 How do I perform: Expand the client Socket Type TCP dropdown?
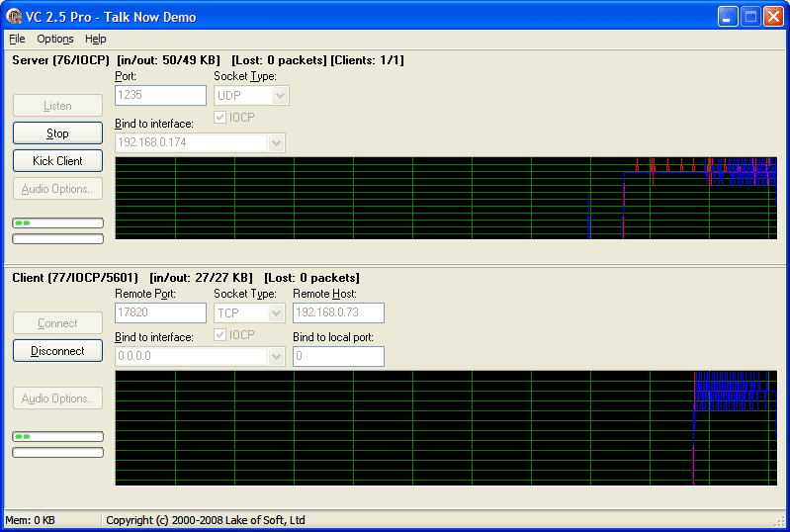(x=276, y=312)
